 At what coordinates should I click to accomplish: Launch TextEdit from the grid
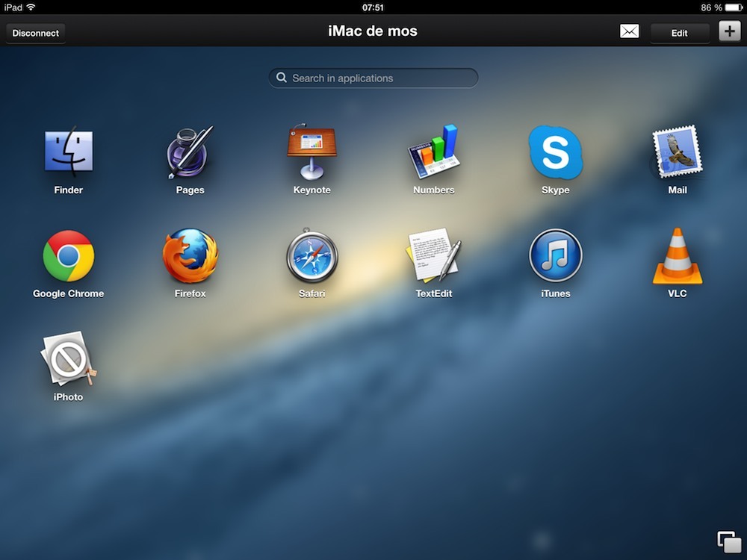(x=433, y=255)
